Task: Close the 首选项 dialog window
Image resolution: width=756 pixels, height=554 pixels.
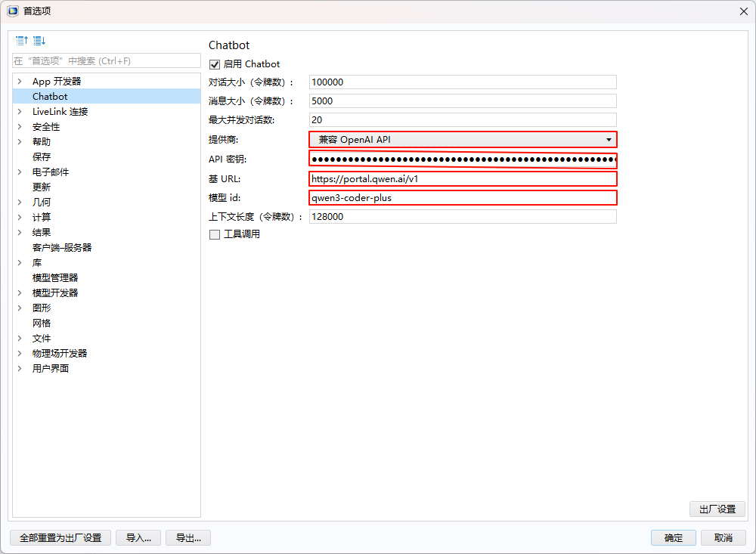Action: [743, 11]
